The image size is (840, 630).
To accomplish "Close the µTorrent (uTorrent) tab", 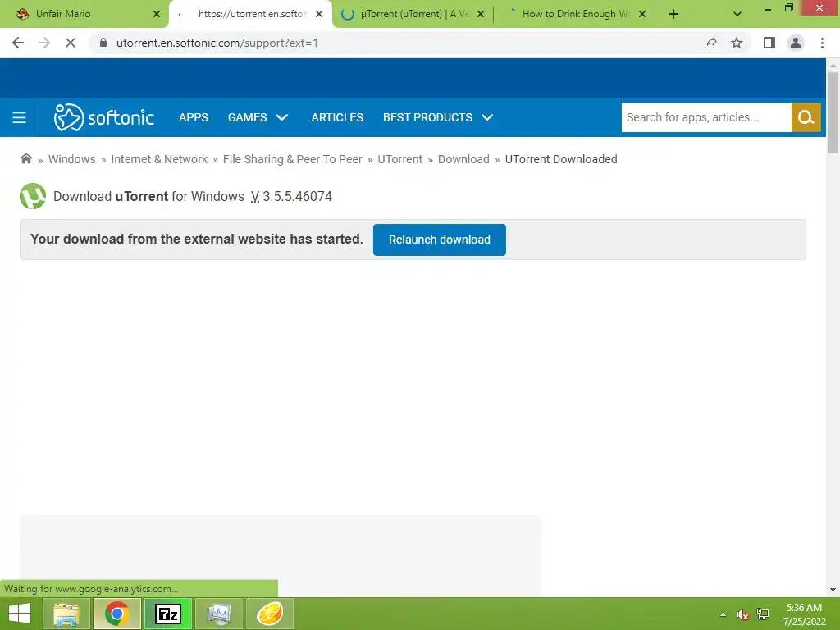I will [x=481, y=14].
